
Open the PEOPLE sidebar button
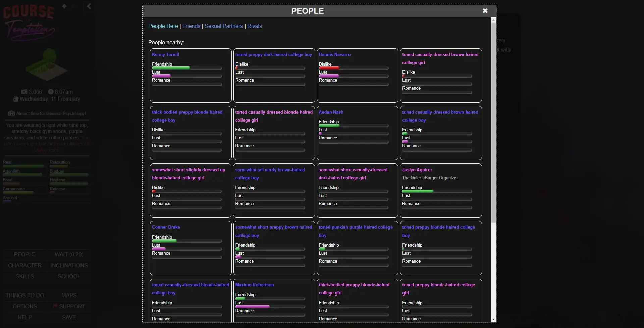pos(24,254)
